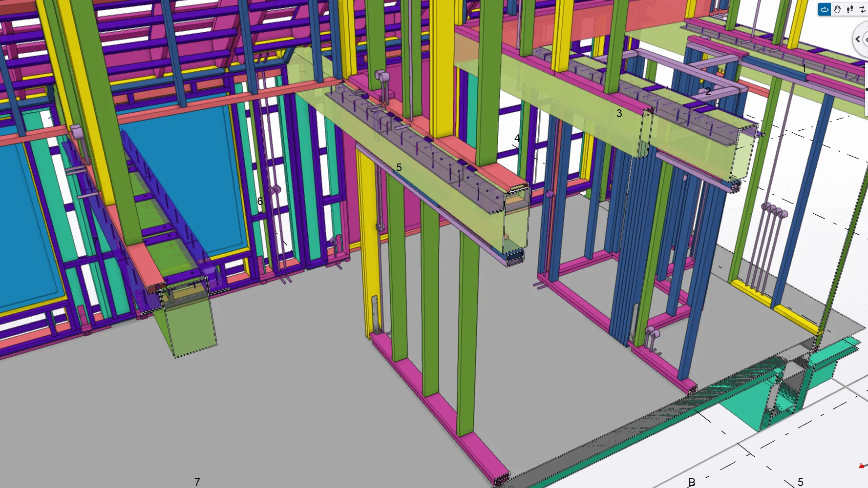This screenshot has width=868, height=488.
Task: Activate the Orbit rotate view tool
Action: point(825,9)
